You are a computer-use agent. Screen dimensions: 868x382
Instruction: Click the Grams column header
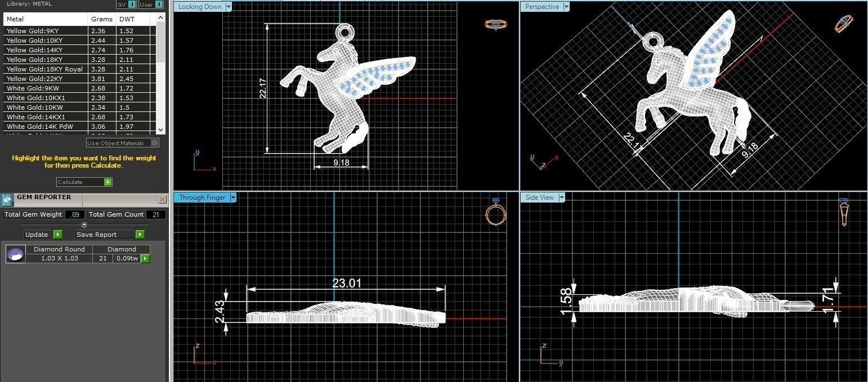(102, 19)
